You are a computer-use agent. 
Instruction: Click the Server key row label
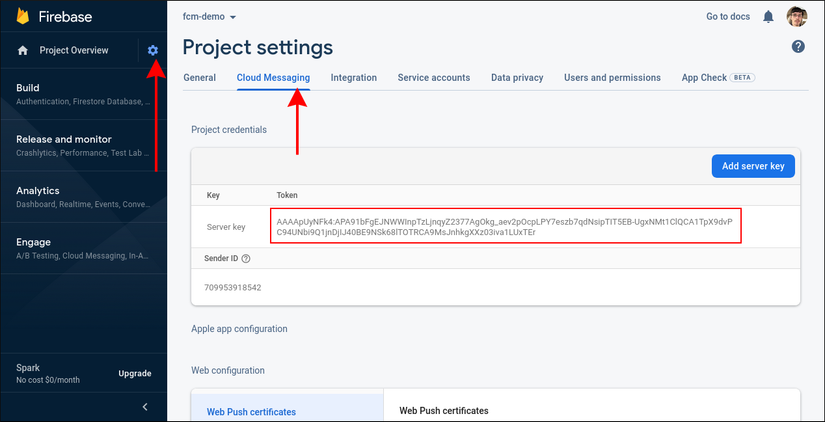(226, 227)
